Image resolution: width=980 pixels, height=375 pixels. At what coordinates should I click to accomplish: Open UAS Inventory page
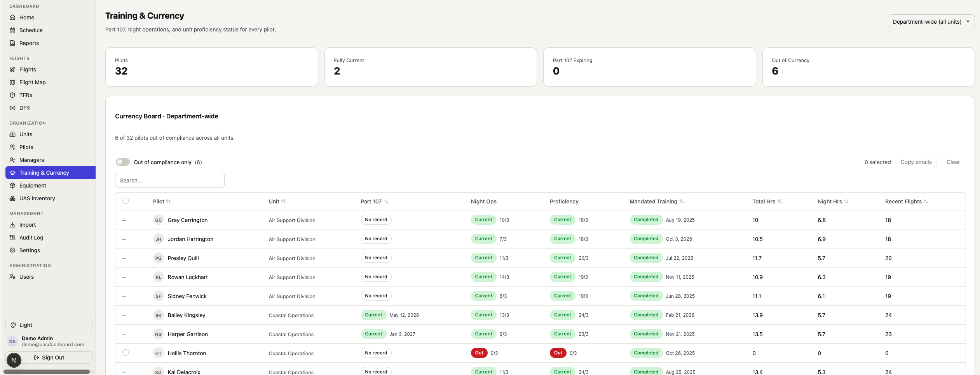[51, 198]
